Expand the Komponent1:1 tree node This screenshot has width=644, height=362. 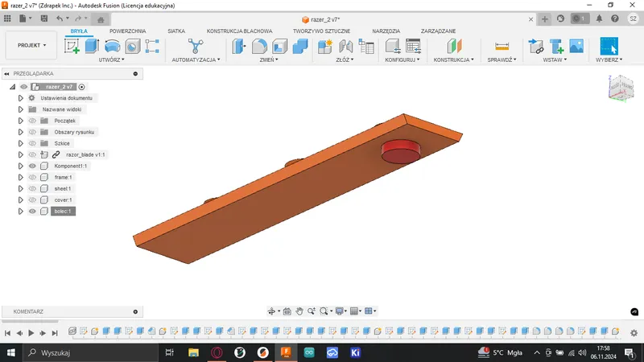(20, 166)
